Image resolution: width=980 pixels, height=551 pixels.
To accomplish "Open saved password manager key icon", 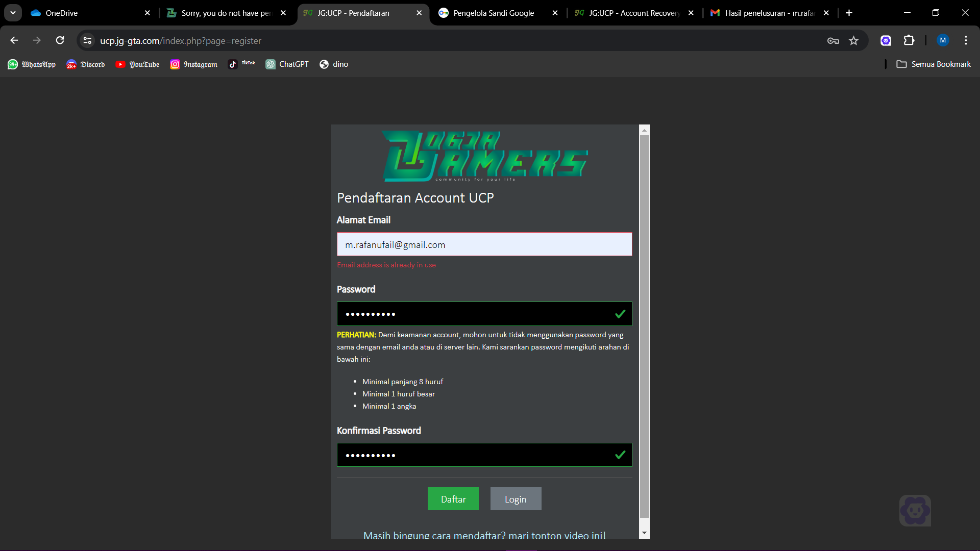I will pos(833,41).
